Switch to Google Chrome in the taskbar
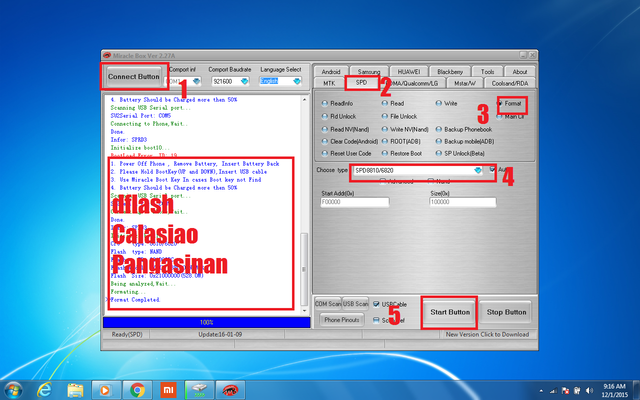The image size is (640, 400). tap(137, 391)
